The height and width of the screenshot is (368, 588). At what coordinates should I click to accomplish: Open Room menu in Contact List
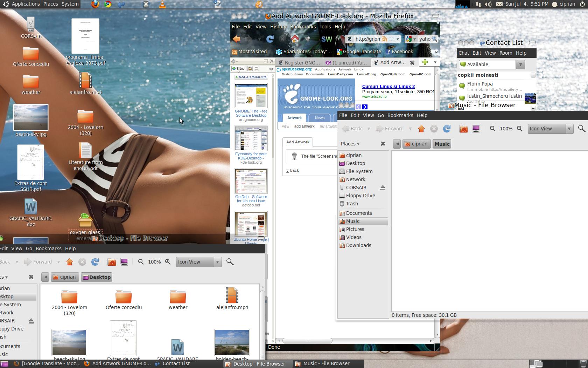click(506, 53)
